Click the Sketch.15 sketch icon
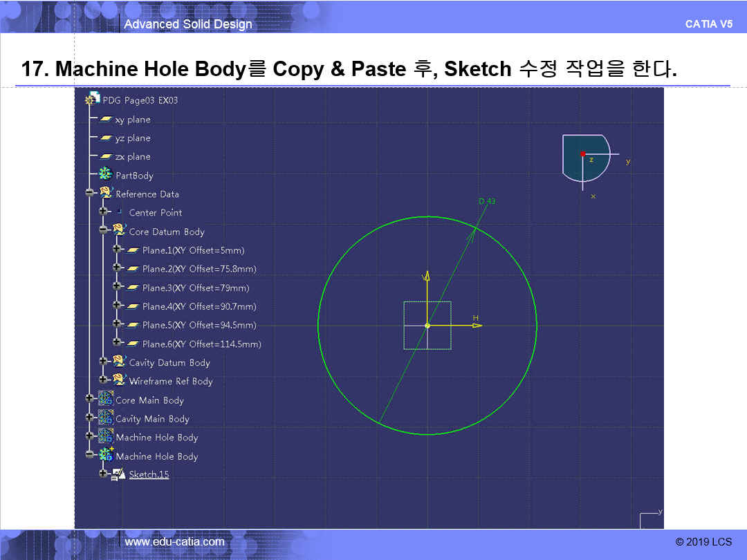 click(x=119, y=474)
